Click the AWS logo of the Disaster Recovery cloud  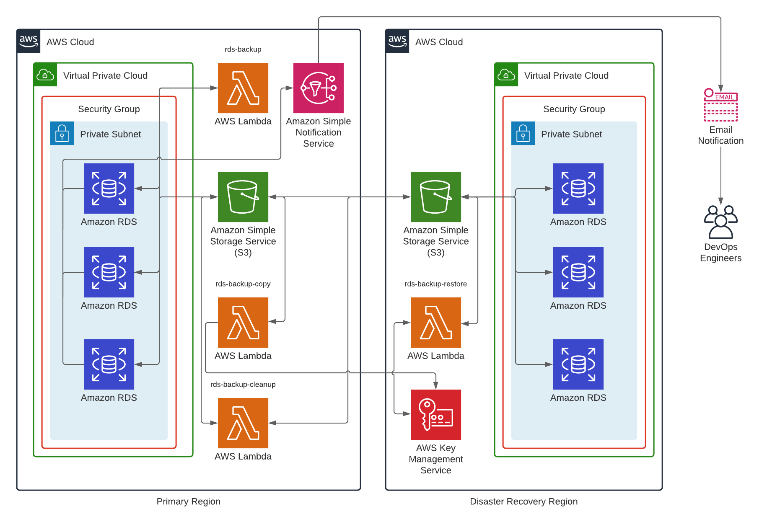397,41
